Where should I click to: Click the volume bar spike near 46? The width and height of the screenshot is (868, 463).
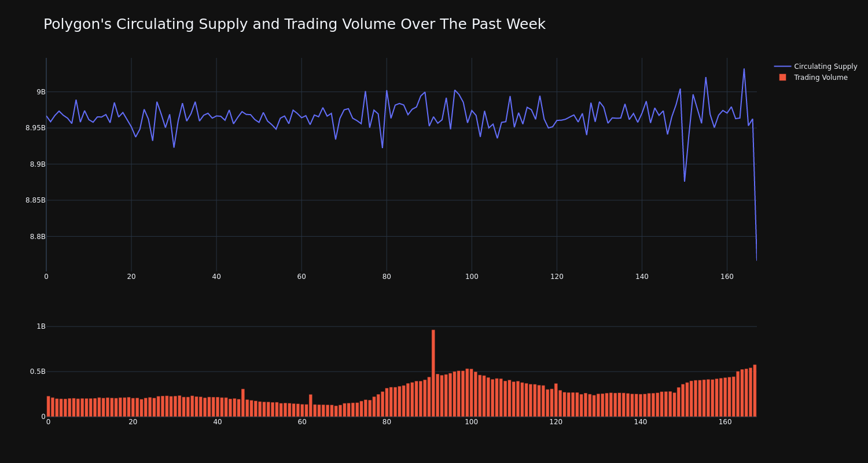(x=243, y=403)
